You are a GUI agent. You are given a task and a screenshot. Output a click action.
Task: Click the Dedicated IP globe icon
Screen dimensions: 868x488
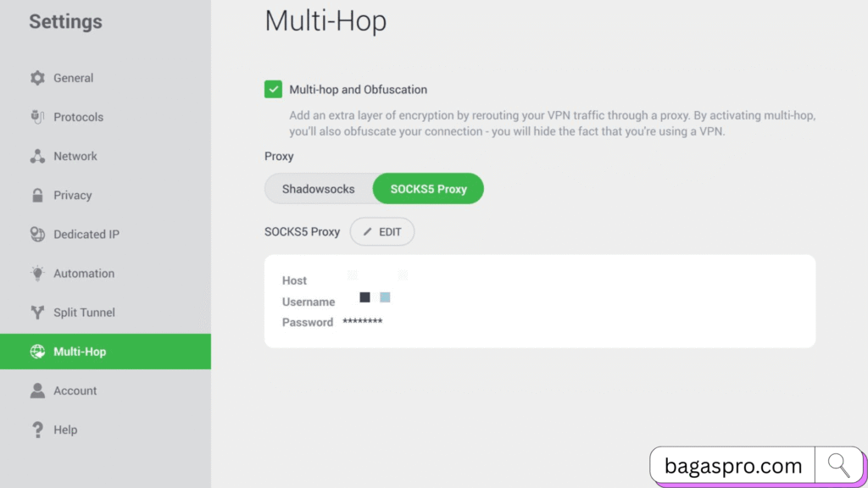coord(37,235)
